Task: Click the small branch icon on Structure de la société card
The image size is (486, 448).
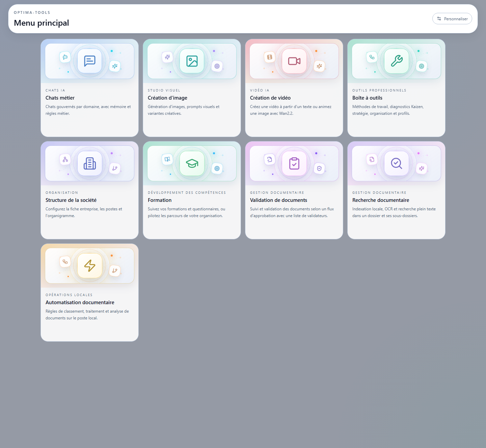Action: pyautogui.click(x=115, y=168)
